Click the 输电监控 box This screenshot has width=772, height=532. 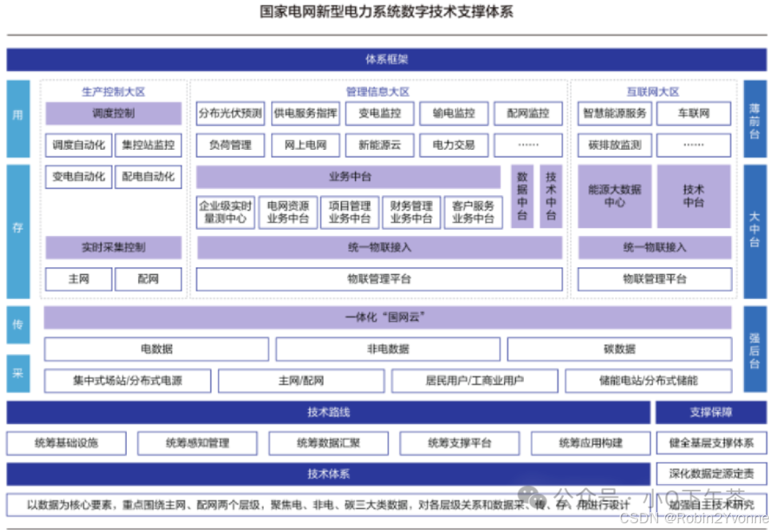tap(454, 113)
